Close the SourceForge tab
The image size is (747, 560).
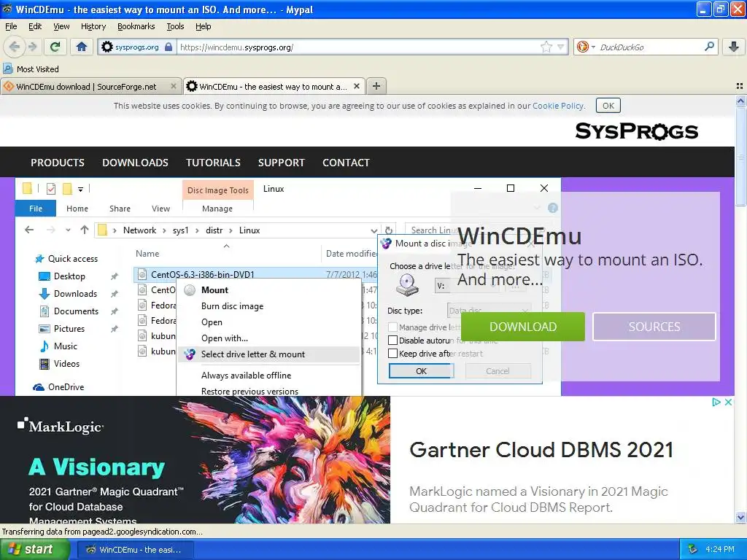click(174, 86)
